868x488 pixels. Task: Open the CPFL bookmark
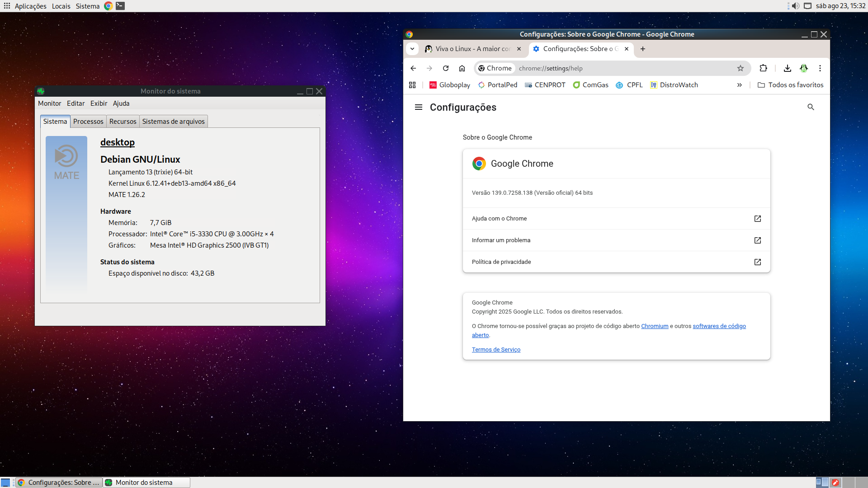click(x=629, y=85)
